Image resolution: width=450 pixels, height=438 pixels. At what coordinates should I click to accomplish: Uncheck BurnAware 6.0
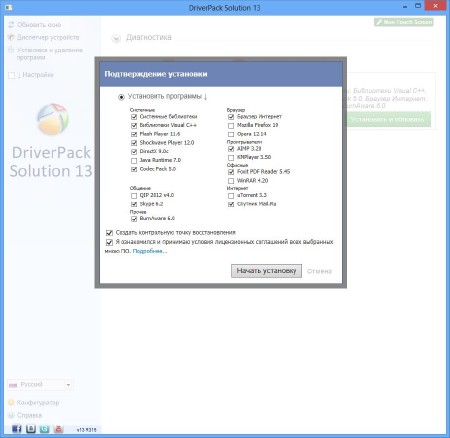(134, 219)
